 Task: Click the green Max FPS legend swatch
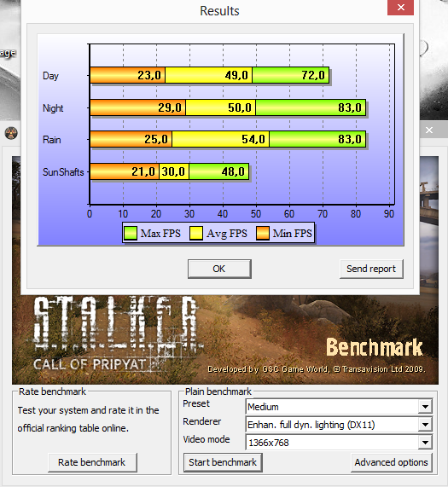click(131, 233)
